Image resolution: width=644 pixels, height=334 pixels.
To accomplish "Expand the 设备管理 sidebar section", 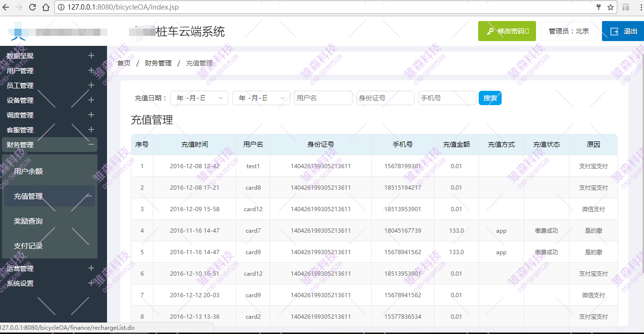I will click(x=91, y=100).
